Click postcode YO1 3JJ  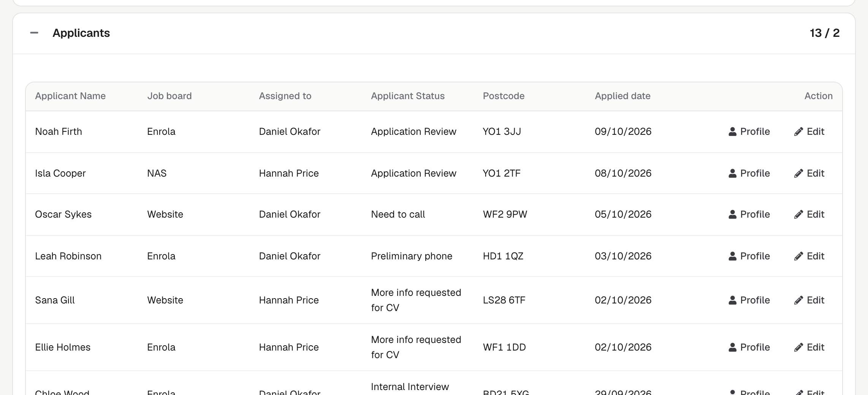click(x=502, y=131)
